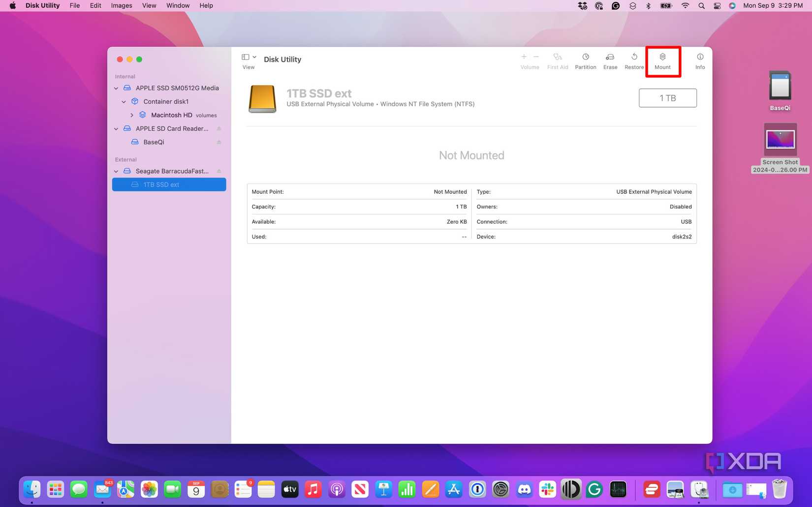812x507 pixels.
Task: Click the add Volume plus icon
Action: pos(524,57)
